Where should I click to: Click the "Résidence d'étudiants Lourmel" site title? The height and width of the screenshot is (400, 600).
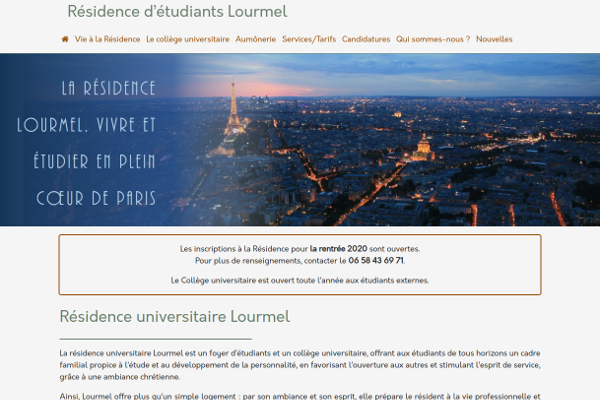coord(177,12)
